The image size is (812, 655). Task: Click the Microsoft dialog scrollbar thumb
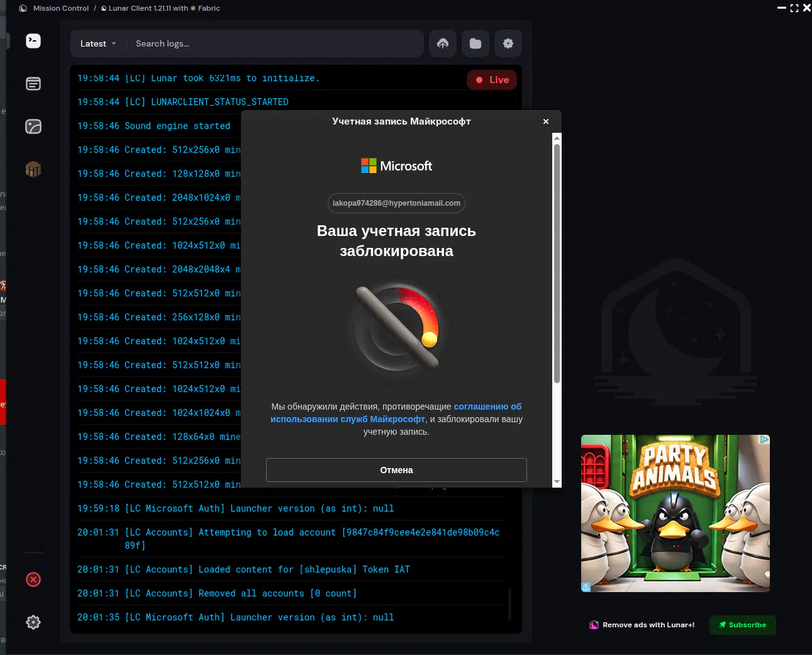pos(557,263)
